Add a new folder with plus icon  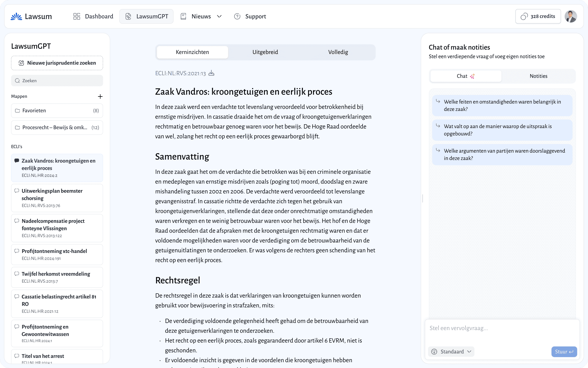click(x=100, y=96)
